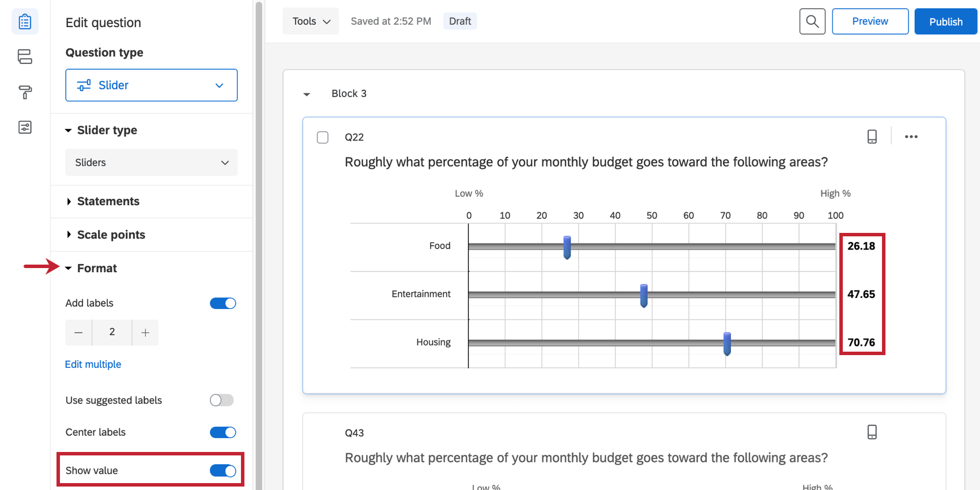980x490 pixels.
Task: Select the Q22 question checkbox
Action: [x=323, y=137]
